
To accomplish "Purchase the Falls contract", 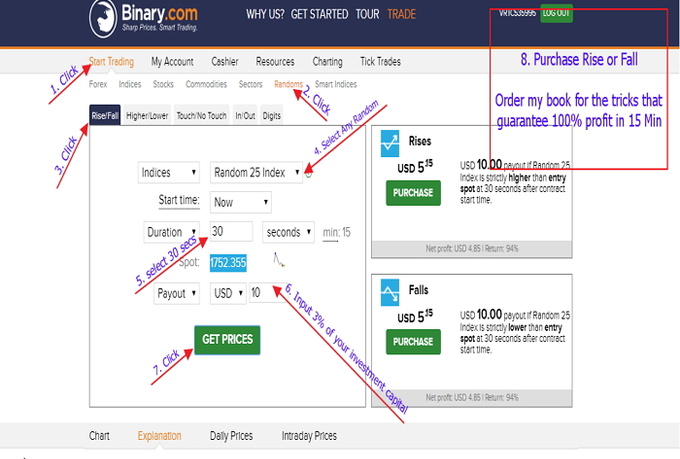I will point(413,342).
